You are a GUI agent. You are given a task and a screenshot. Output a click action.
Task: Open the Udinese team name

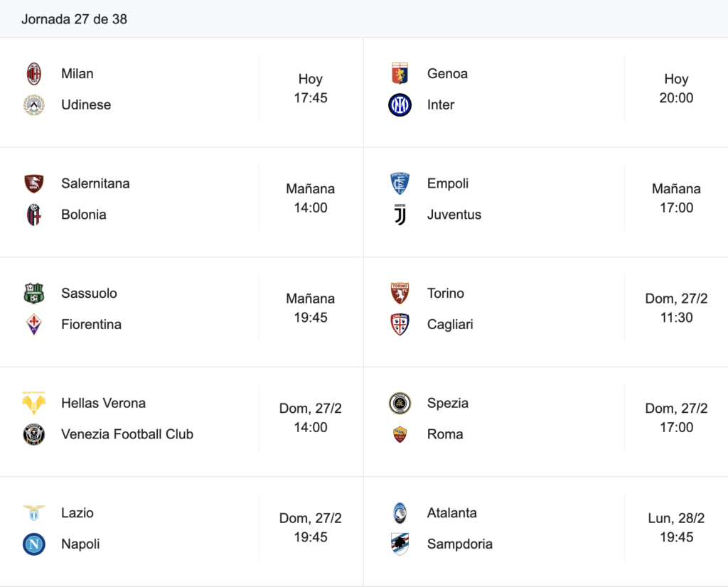[x=86, y=105]
